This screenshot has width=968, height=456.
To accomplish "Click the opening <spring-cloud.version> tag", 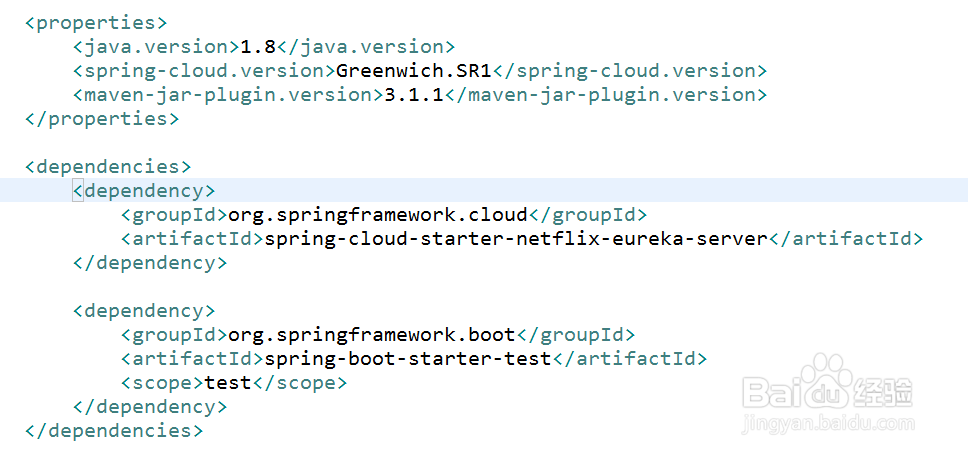I will tap(204, 71).
